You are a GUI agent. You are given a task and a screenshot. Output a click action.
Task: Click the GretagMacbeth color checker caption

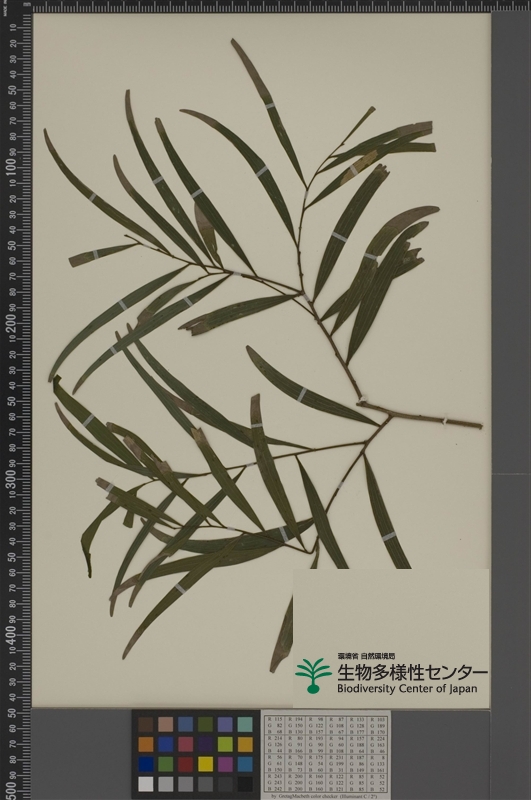pyautogui.click(x=326, y=796)
